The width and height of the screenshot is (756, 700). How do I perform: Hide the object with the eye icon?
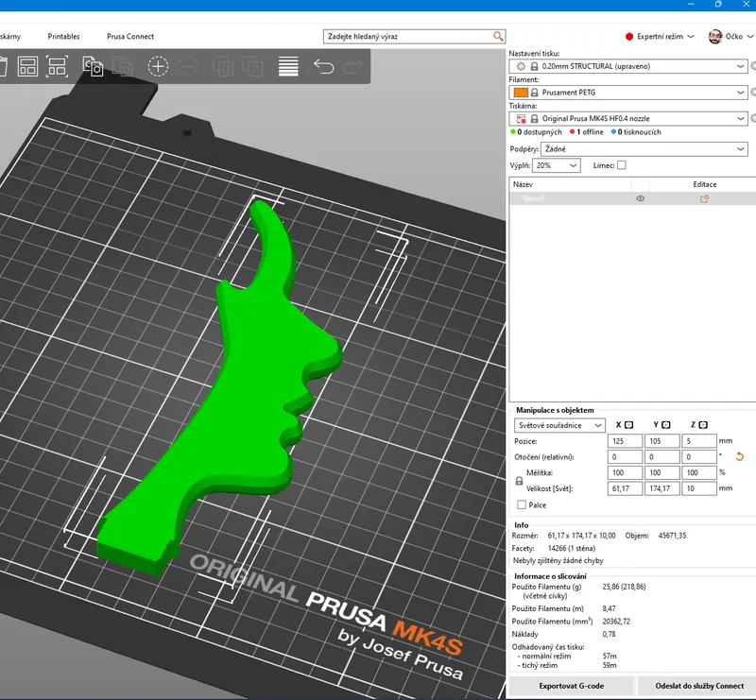click(641, 198)
